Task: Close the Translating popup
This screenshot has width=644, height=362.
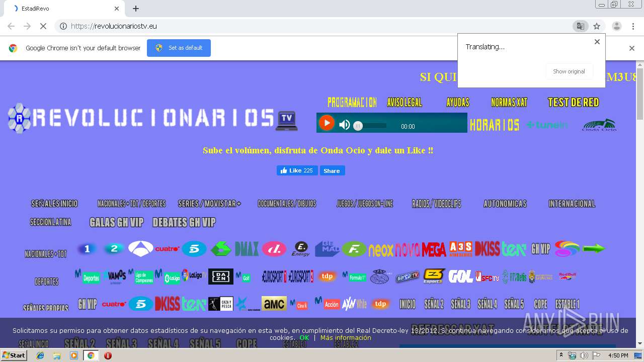Action: [597, 42]
